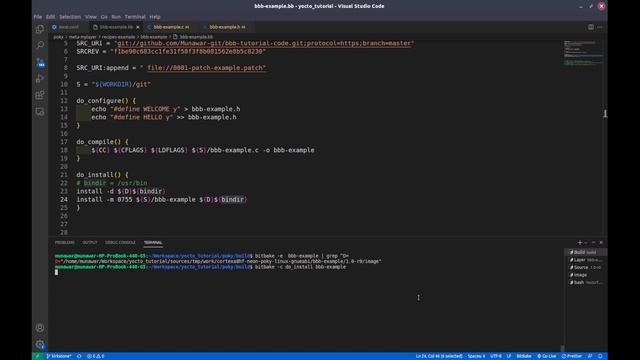The height and width of the screenshot is (360, 640).
Task: Open the Run menu
Action: [116, 17]
